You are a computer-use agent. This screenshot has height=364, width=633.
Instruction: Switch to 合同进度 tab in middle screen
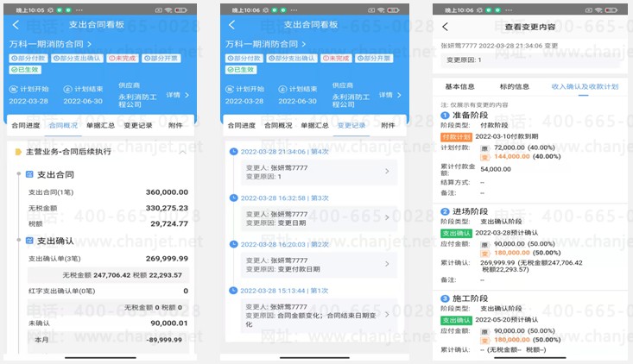click(242, 126)
